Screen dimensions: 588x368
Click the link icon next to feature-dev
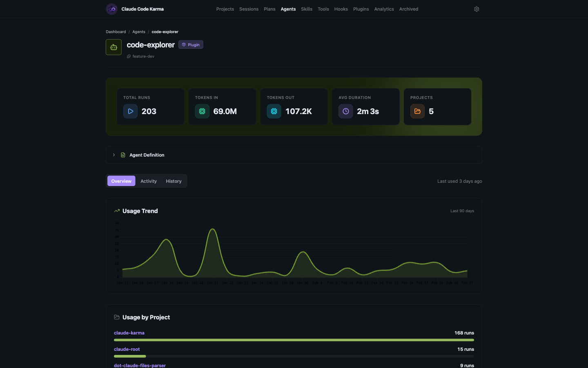click(x=129, y=56)
